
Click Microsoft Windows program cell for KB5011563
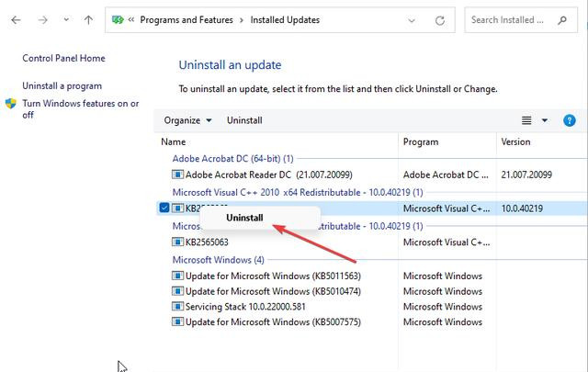click(443, 276)
